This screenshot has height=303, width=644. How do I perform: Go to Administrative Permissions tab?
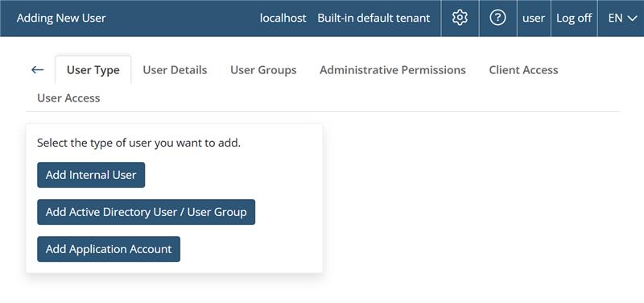point(393,70)
